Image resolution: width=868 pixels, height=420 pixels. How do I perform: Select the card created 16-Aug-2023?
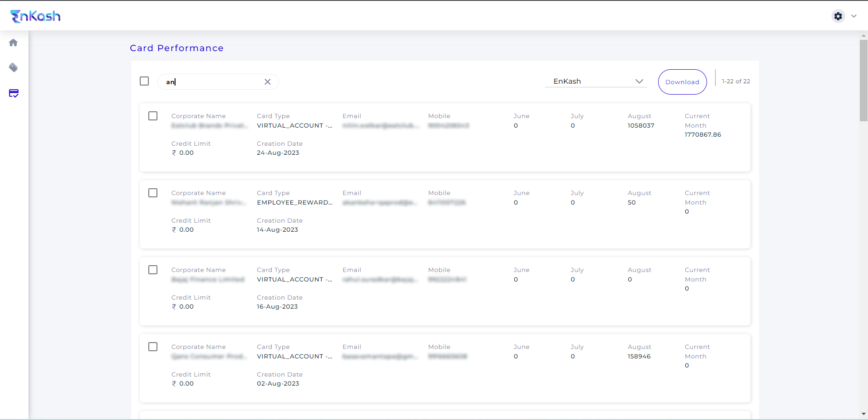point(153,270)
